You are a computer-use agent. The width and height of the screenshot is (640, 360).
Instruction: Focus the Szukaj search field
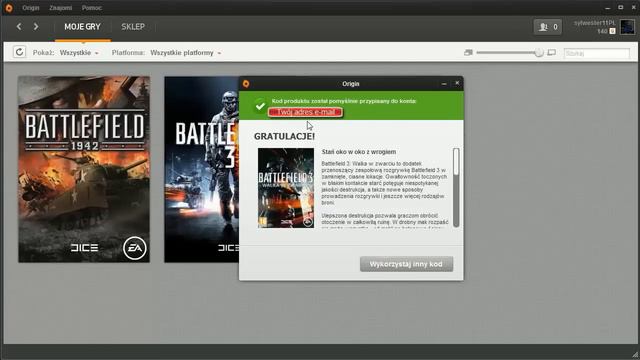click(x=596, y=53)
